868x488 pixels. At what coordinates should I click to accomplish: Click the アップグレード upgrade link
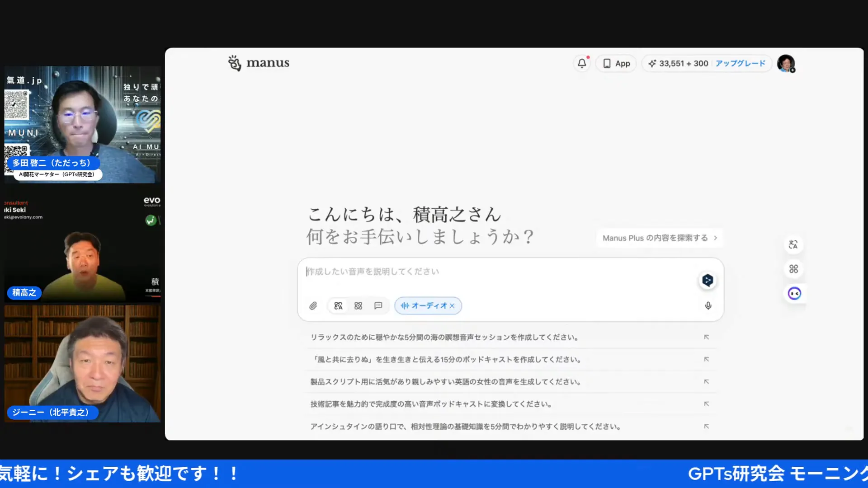tap(740, 64)
